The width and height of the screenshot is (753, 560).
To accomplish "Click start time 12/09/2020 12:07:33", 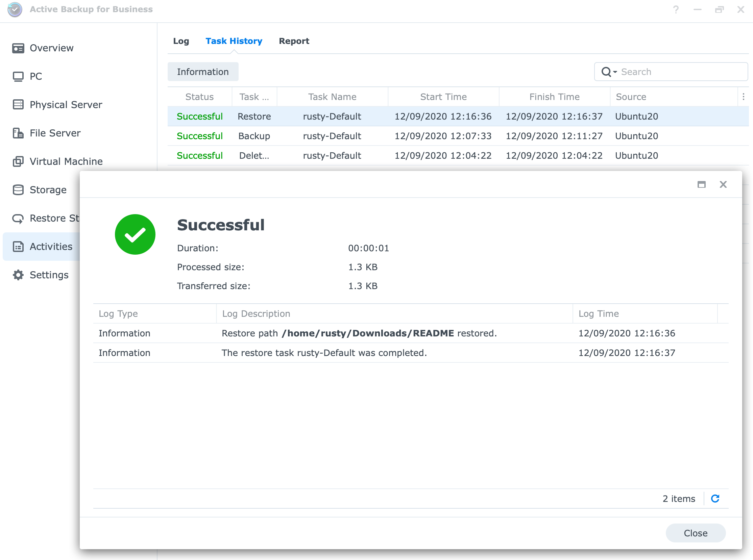I will click(x=443, y=136).
